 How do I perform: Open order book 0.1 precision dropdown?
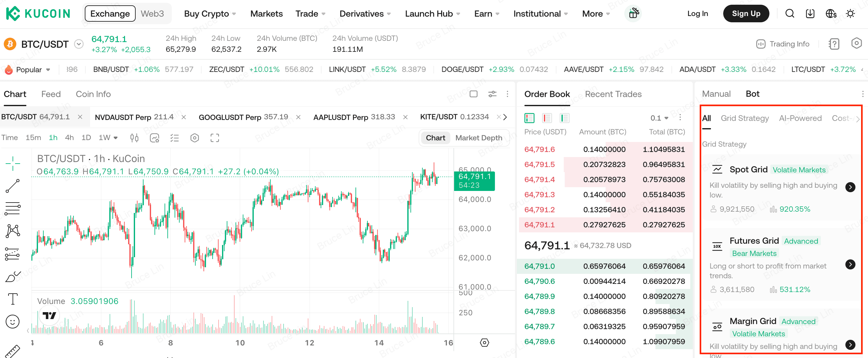(x=659, y=118)
